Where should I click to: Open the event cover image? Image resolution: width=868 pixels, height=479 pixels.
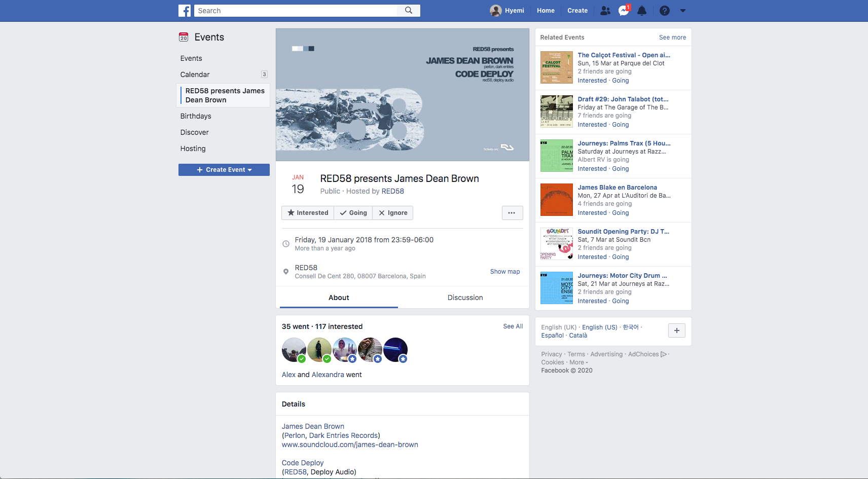[403, 95]
